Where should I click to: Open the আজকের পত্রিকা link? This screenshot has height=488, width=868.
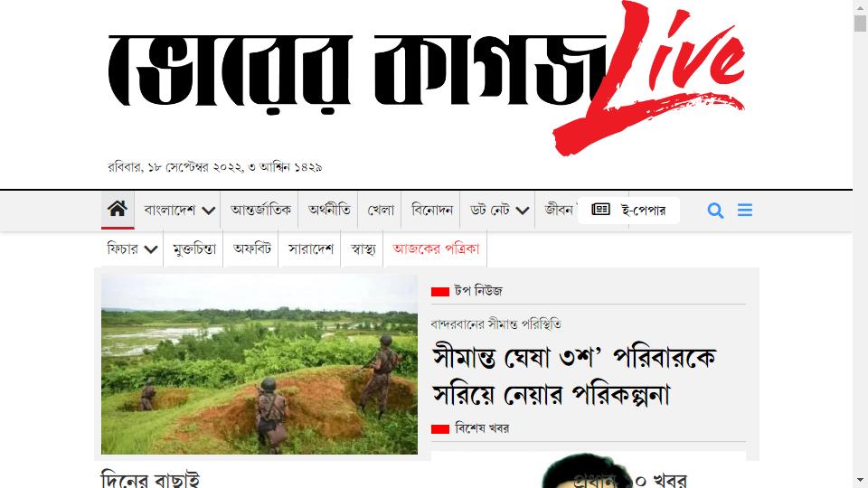436,249
